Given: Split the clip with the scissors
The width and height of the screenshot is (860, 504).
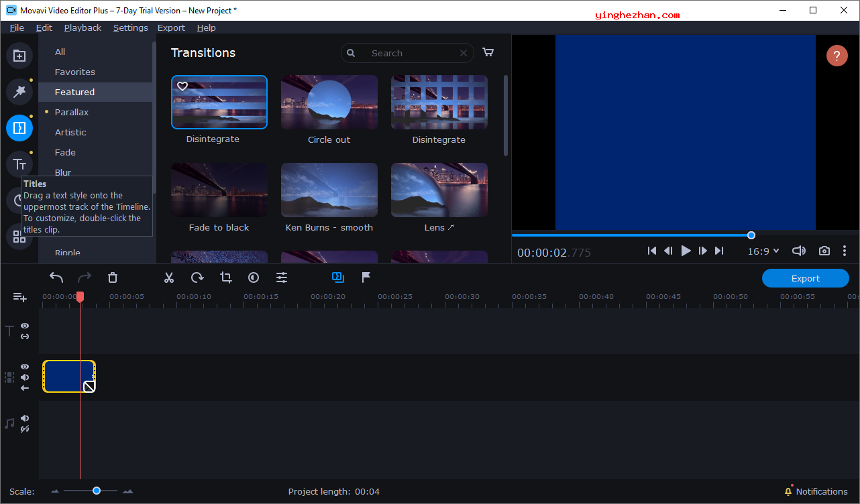Looking at the screenshot, I should click(169, 277).
